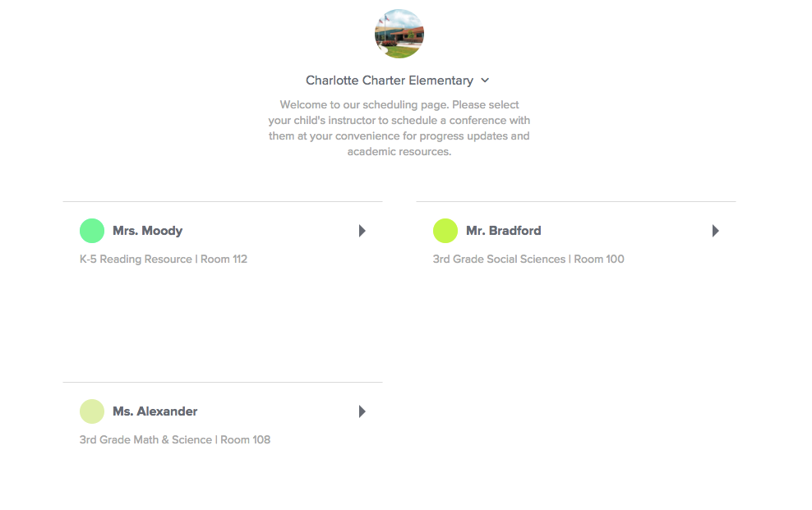Image resolution: width=812 pixels, height=510 pixels.
Task: Click the Charlotte Charter Elementary school photo icon
Action: pos(399,34)
